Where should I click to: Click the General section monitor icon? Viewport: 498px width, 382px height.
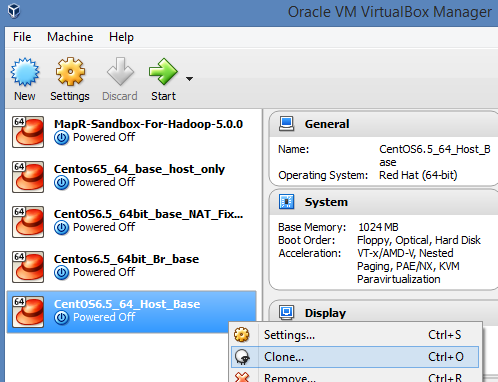click(x=287, y=124)
